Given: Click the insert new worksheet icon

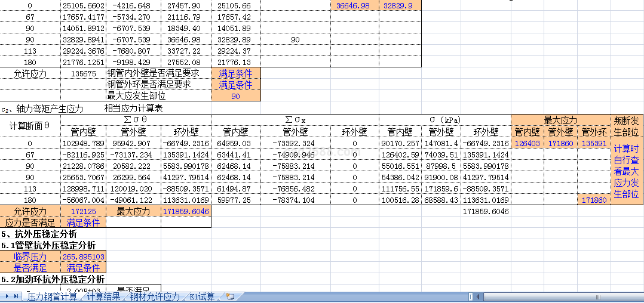Looking at the screenshot, I should [x=229, y=296].
